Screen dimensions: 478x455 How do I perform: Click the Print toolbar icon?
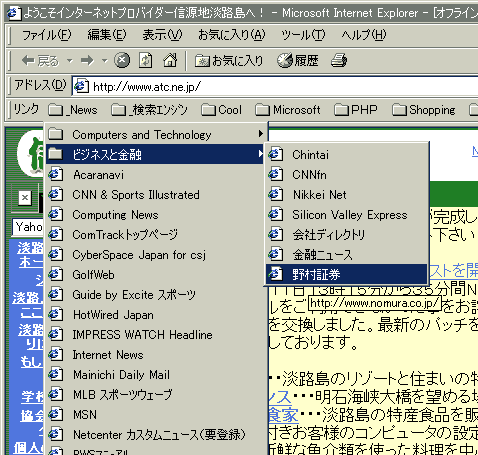[x=339, y=61]
